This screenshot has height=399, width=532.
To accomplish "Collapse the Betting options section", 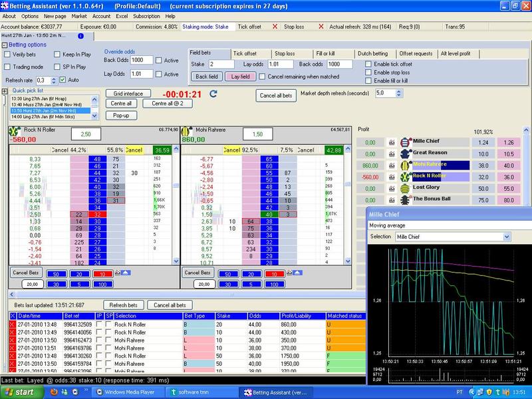I will pyautogui.click(x=5, y=45).
